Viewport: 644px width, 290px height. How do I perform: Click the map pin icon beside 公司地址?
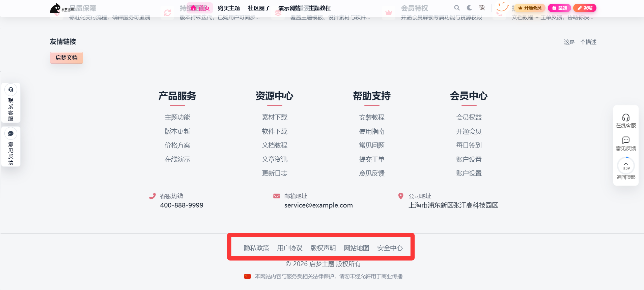click(401, 196)
